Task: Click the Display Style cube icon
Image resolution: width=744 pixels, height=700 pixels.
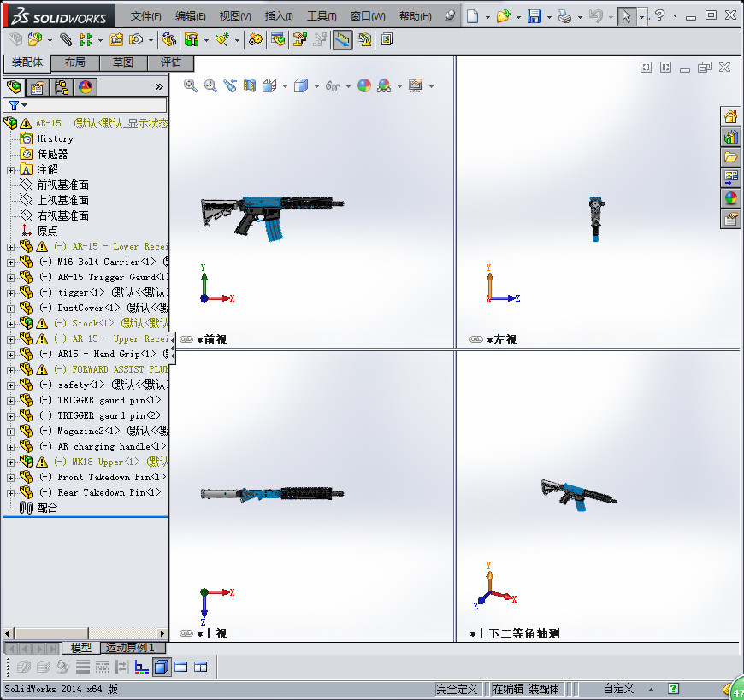Action: point(301,85)
